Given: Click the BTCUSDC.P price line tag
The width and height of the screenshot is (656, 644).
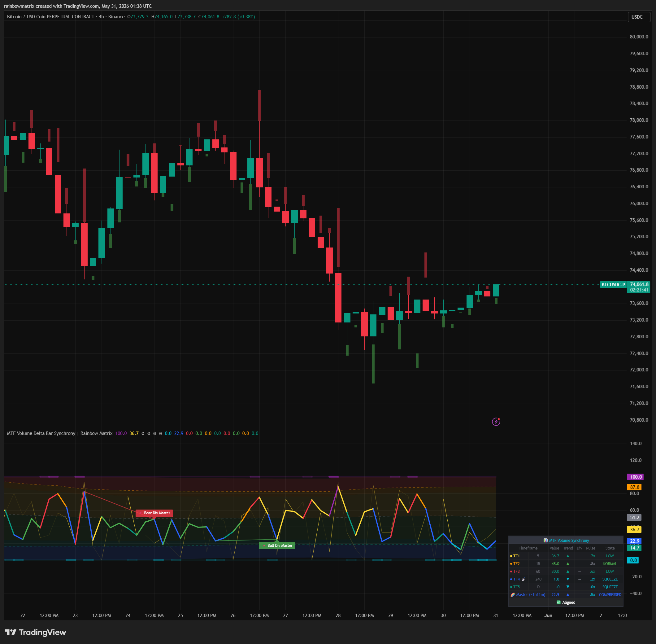Looking at the screenshot, I should (613, 284).
